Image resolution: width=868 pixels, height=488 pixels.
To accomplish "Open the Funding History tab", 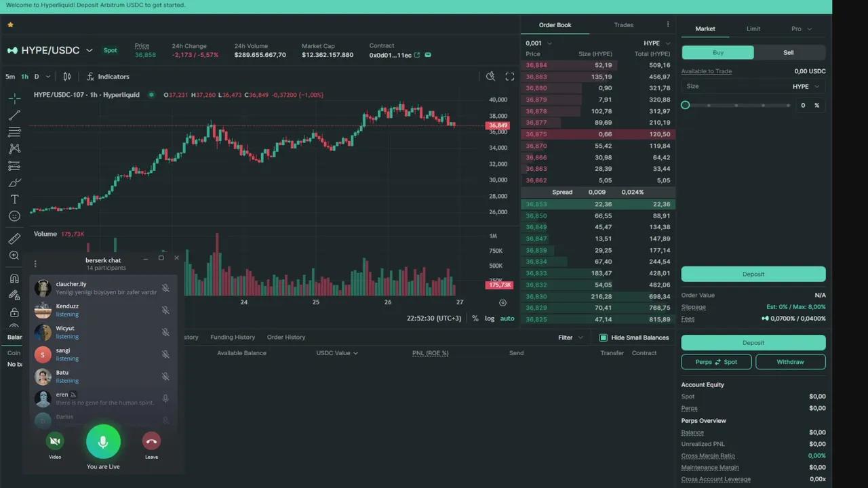I will [x=233, y=338].
